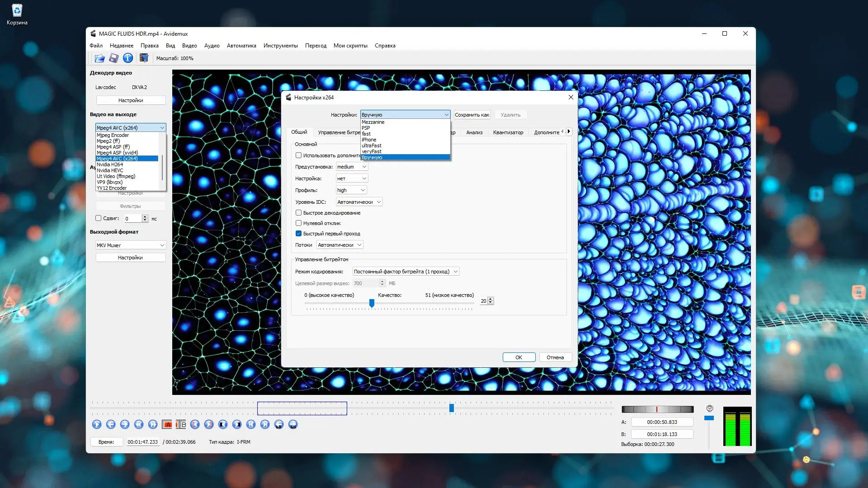This screenshot has height=488, width=868.
Task: Click the Save video floppy icon
Action: click(x=114, y=58)
